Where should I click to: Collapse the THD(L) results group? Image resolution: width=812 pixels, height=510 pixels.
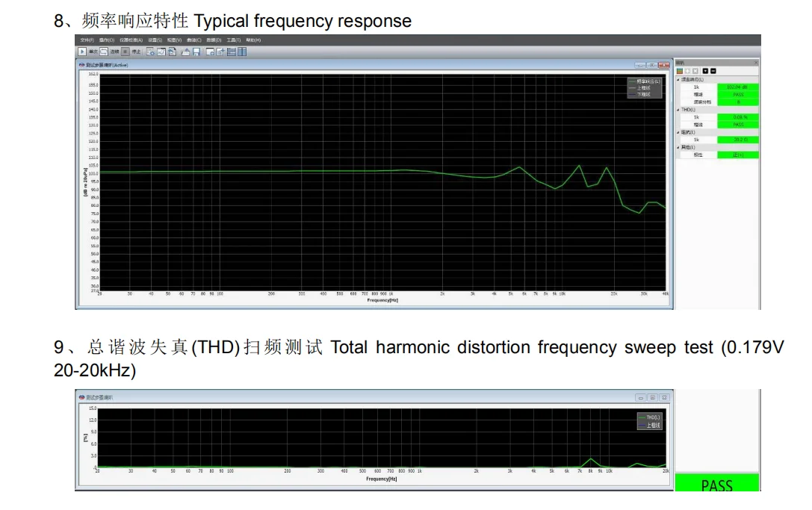click(678, 110)
